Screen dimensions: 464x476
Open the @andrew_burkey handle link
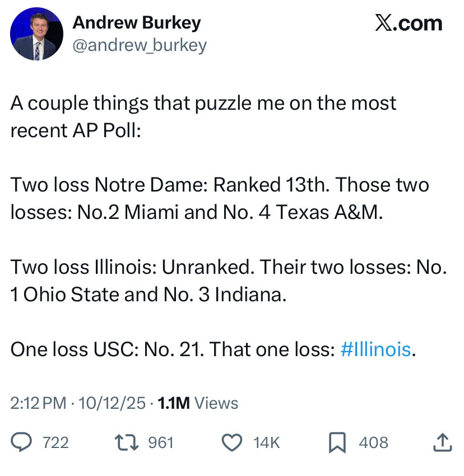140,45
